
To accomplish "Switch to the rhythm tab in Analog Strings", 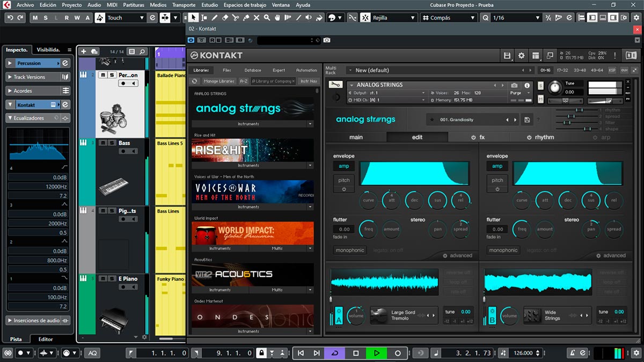I will click(540, 137).
